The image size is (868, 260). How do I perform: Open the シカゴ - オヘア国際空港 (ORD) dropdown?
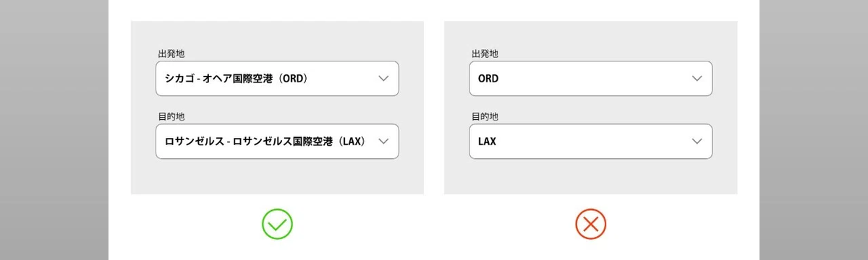[277, 79]
